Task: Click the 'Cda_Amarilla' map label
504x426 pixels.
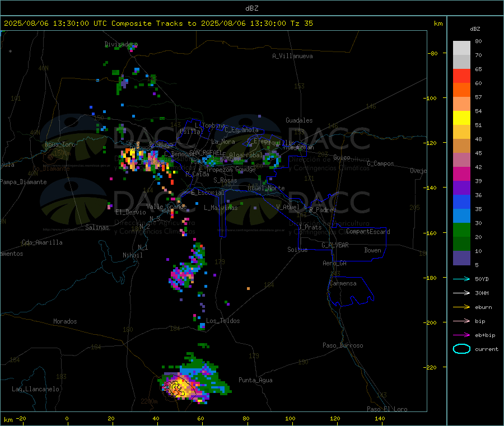Action: [x=42, y=242]
